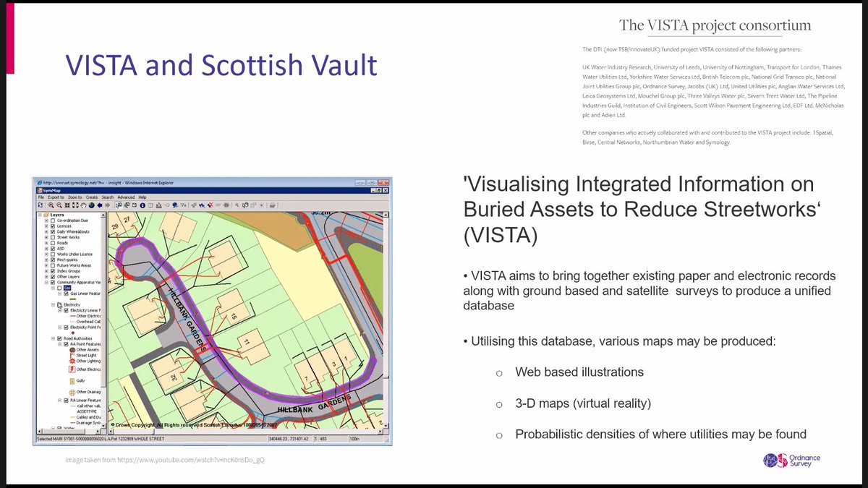Uncheck the Road Authorities layer checkbox
This screenshot has height=488, width=868.
59,338
